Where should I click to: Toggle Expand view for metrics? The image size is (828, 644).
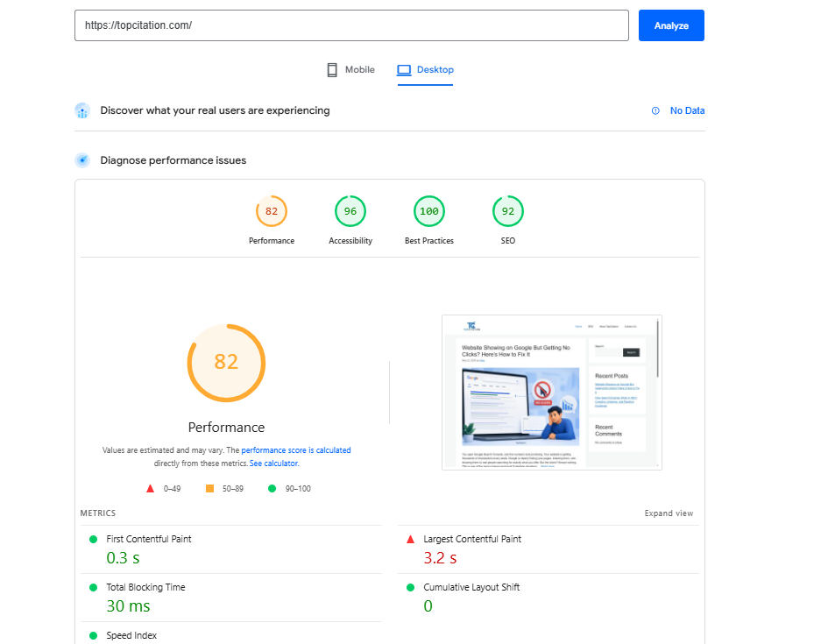point(669,513)
